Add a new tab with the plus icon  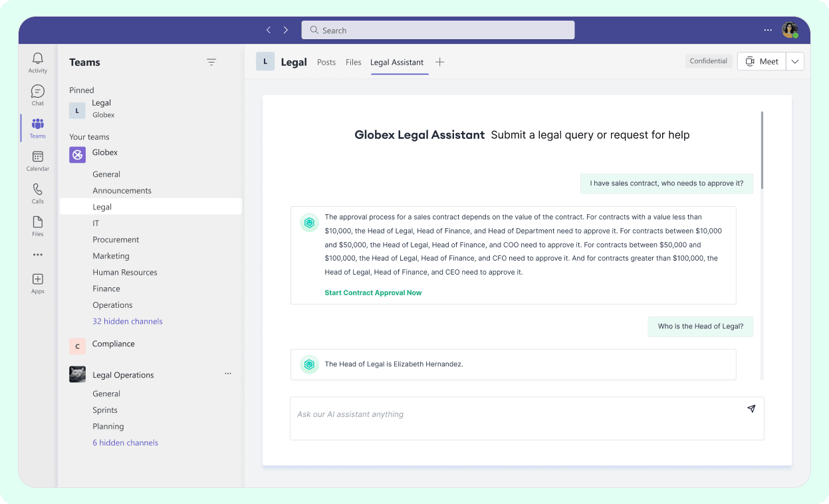coord(440,62)
